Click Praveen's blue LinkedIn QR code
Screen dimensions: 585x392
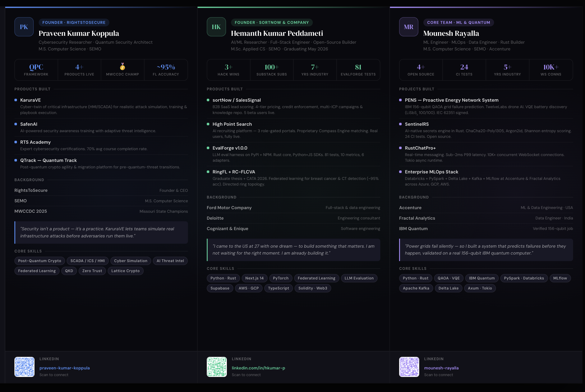point(24,367)
